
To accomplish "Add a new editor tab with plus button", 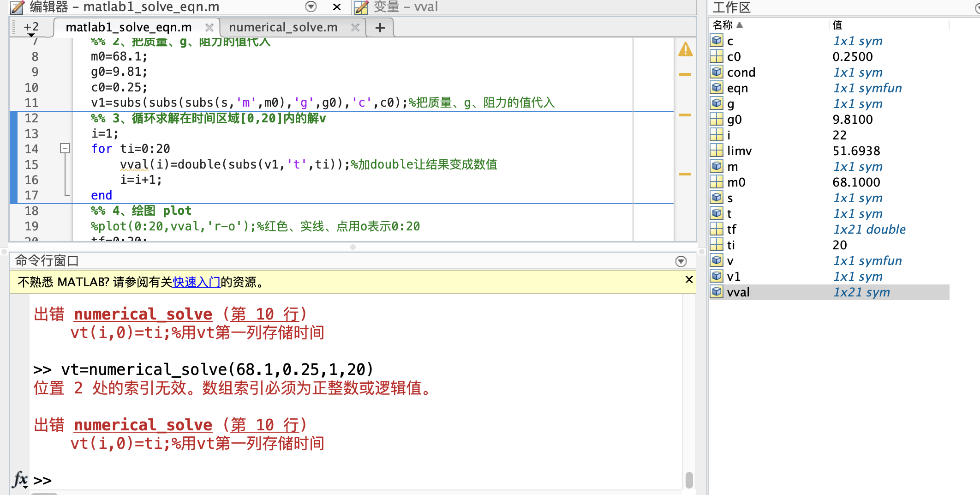I will [x=380, y=28].
